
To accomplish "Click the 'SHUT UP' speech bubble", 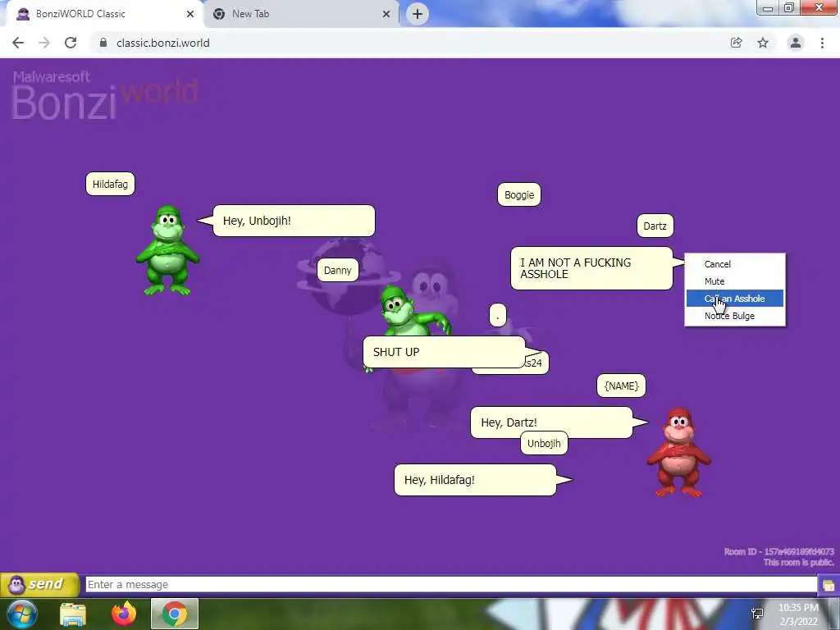I will 444,352.
